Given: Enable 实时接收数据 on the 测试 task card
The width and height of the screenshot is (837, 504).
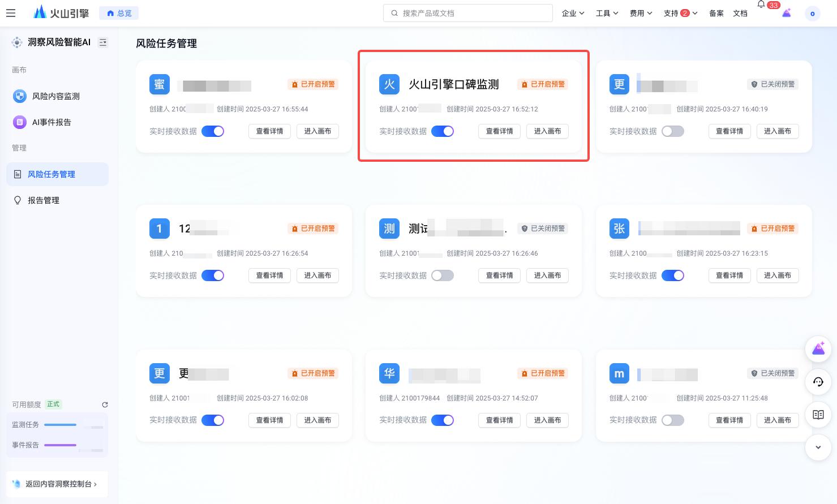Looking at the screenshot, I should pos(443,275).
